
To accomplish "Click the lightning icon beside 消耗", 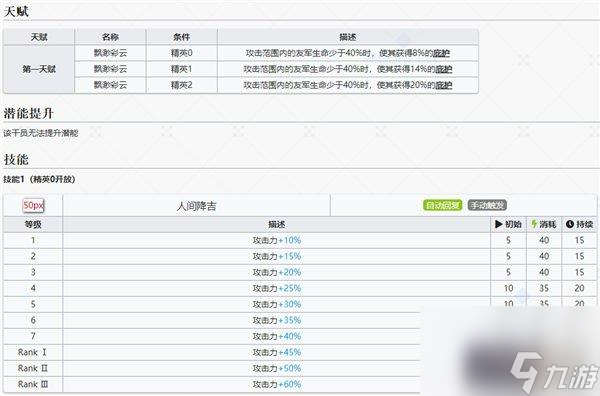I will coord(534,224).
